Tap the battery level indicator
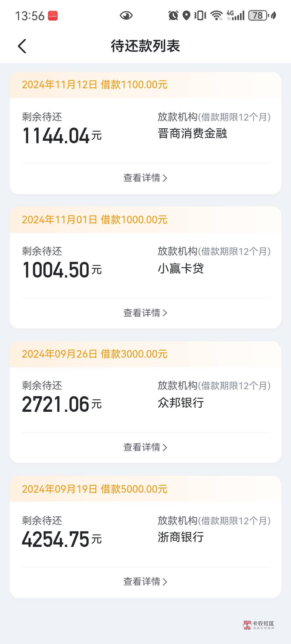Screen dimensions: 291x644 [x=258, y=16]
